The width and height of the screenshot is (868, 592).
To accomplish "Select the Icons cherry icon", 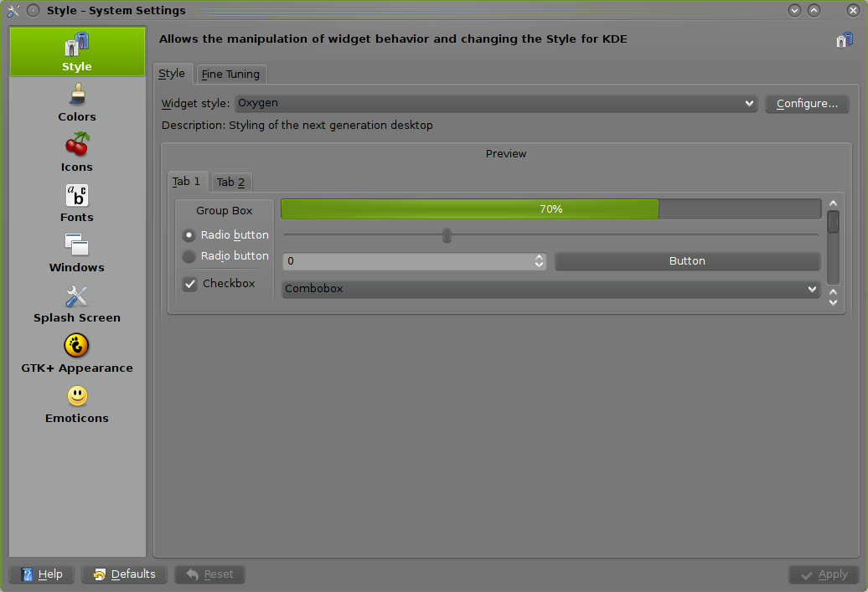I will coord(77,144).
